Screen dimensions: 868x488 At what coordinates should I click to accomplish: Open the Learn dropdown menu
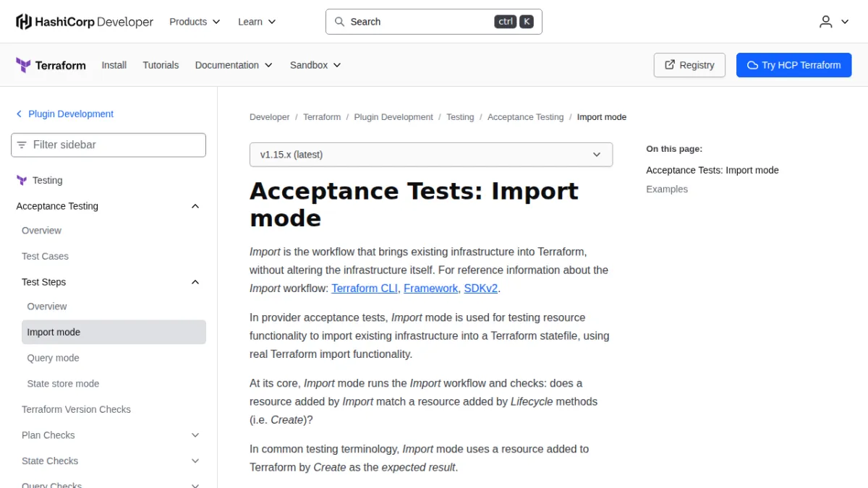pos(257,22)
